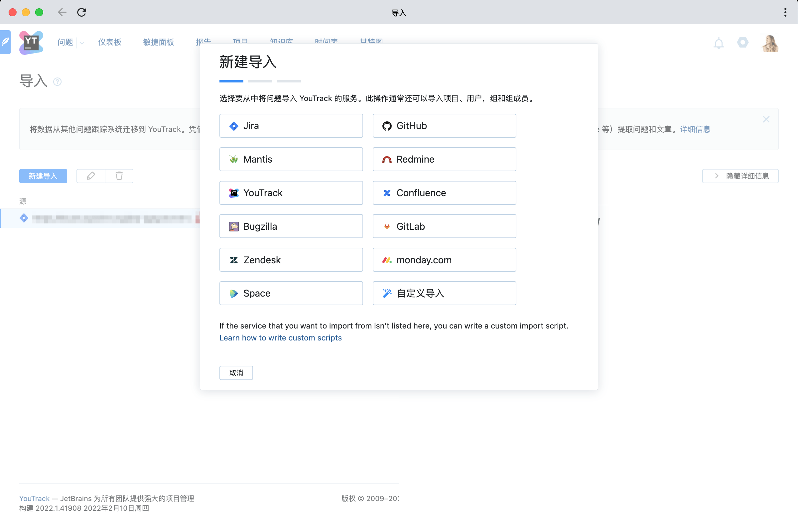
Task: Open the notifications bell
Action: [x=719, y=43]
